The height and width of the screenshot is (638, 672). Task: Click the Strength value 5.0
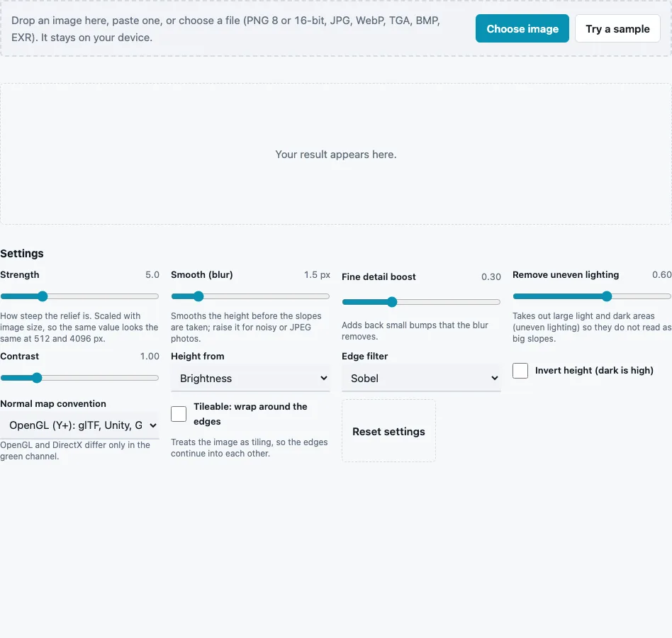pyautogui.click(x=152, y=274)
